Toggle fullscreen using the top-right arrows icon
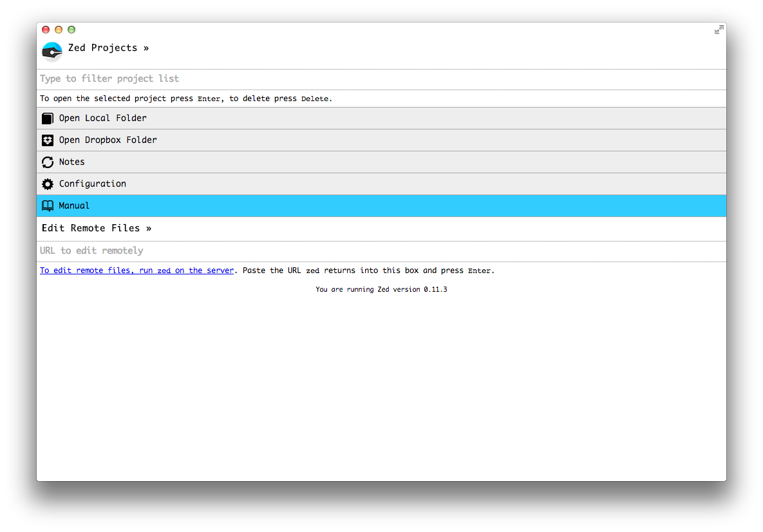 pyautogui.click(x=719, y=30)
